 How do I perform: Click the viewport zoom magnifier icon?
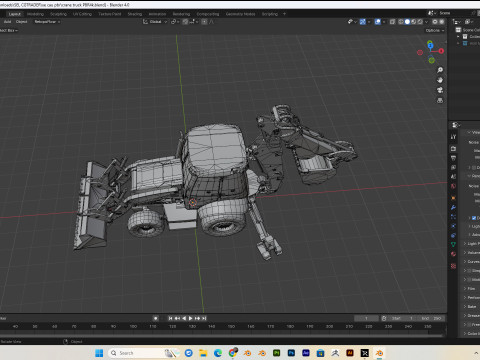point(440,70)
